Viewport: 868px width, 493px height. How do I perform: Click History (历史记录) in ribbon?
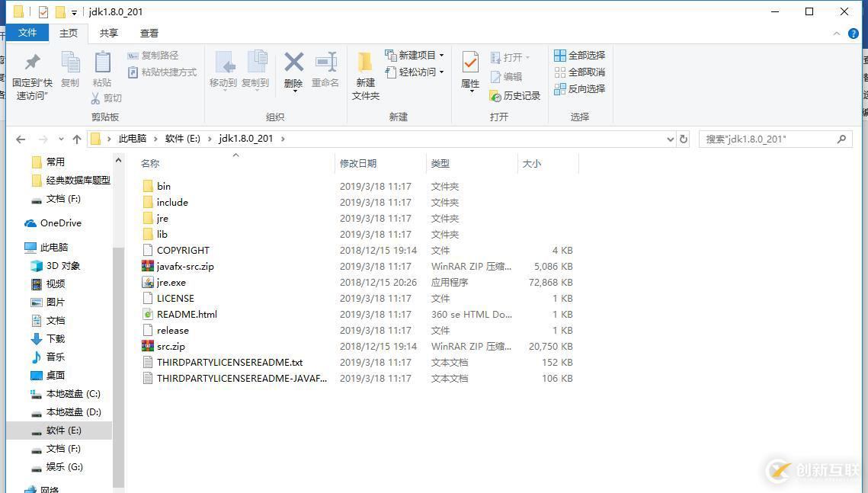[515, 96]
